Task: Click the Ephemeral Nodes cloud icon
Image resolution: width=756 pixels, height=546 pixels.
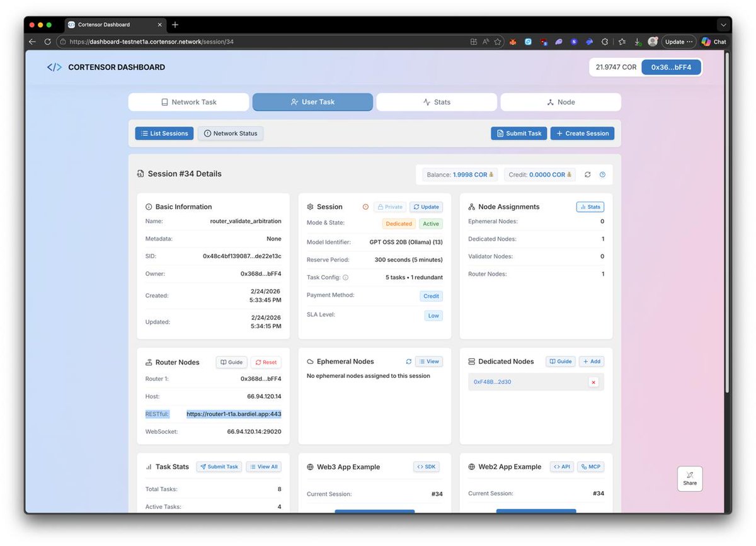Action: click(x=310, y=361)
